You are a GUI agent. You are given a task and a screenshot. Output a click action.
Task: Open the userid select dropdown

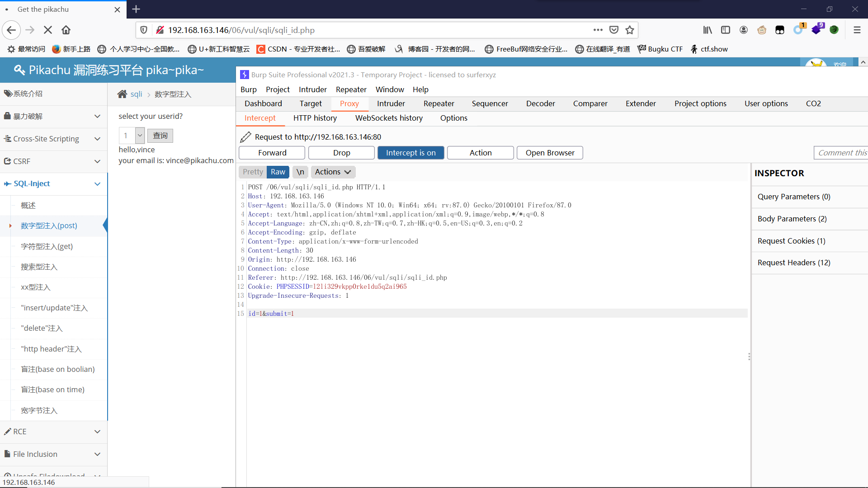click(x=132, y=136)
